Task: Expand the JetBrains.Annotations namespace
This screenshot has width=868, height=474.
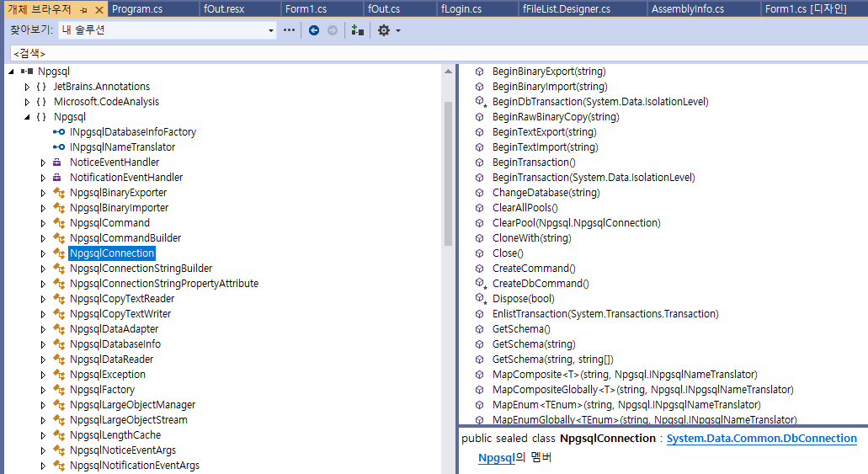Action: pyautogui.click(x=27, y=87)
